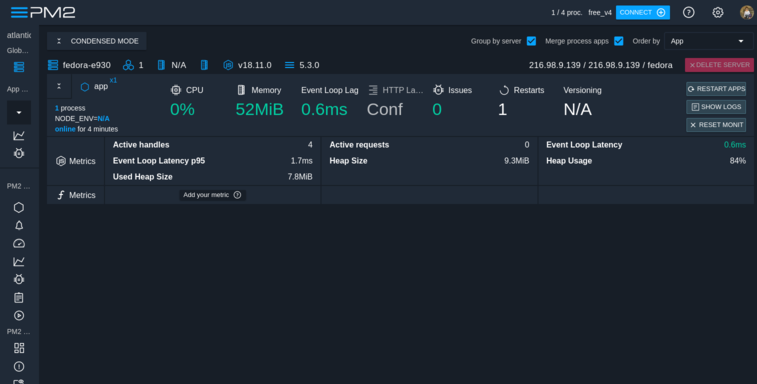Open the hexagon processes icon in sidebar

(19, 207)
